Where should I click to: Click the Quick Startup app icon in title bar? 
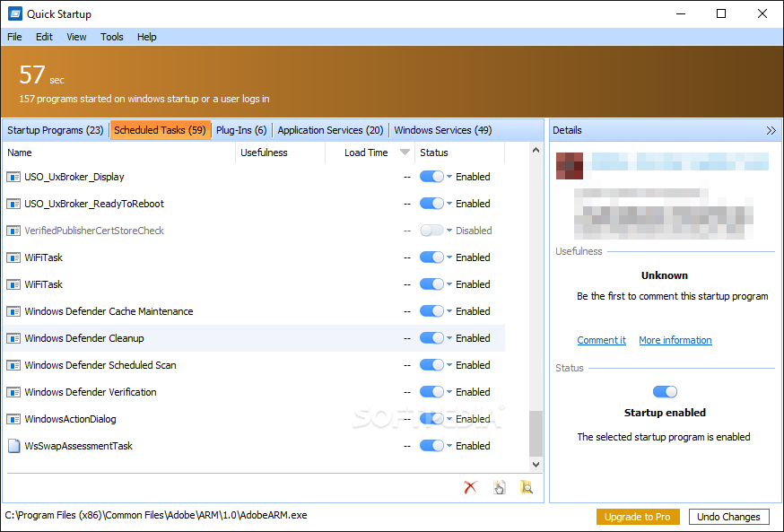pos(15,13)
